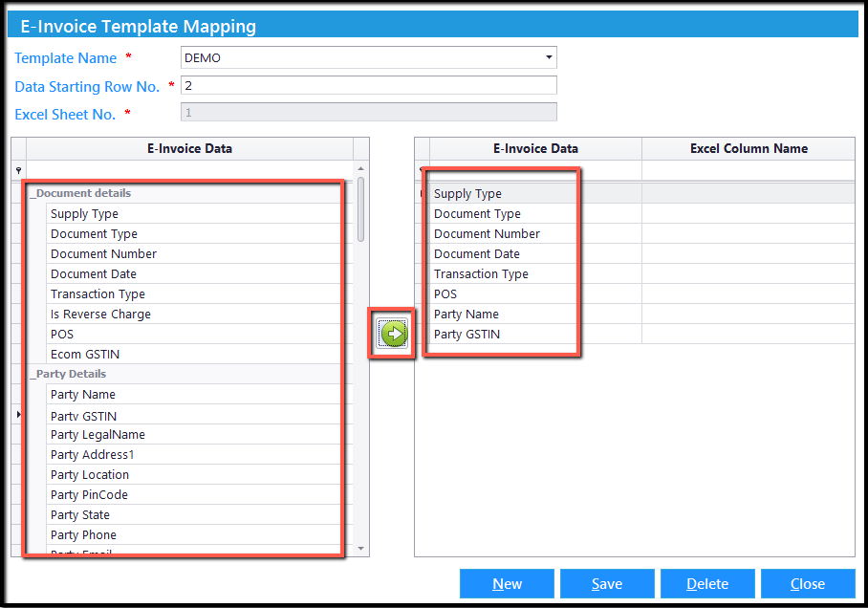Click the green arrow mapping button
This screenshot has width=868, height=608.
[392, 333]
